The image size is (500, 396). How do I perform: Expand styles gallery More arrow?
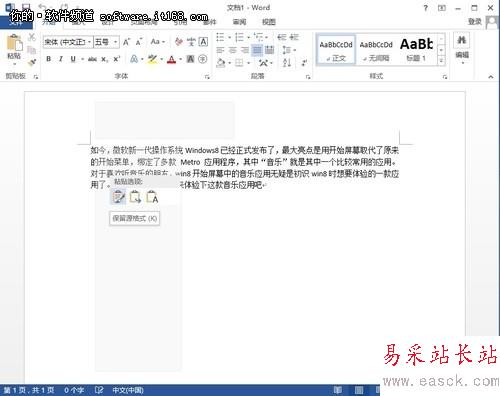click(x=441, y=61)
